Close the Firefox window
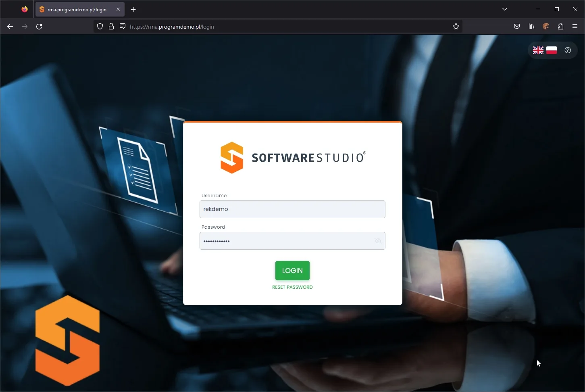Image resolution: width=585 pixels, height=392 pixels. click(x=575, y=9)
